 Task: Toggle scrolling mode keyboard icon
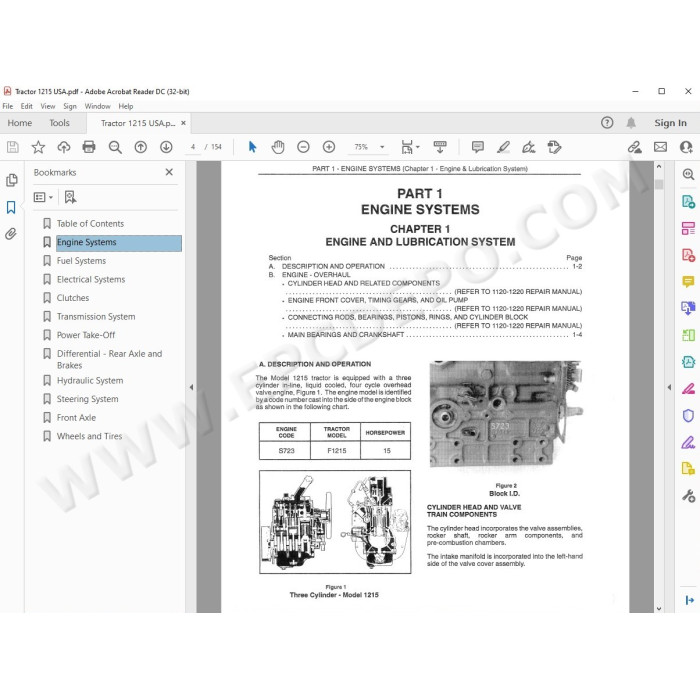tap(440, 147)
